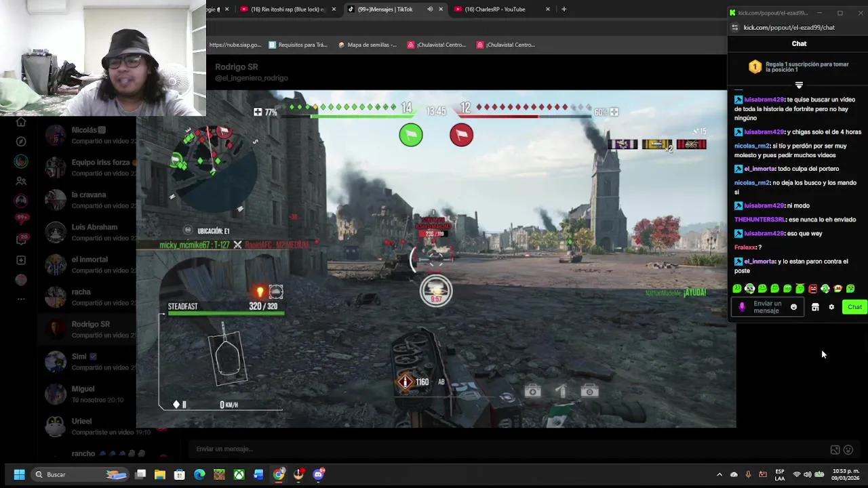Open the Windows Start menu

point(19,474)
